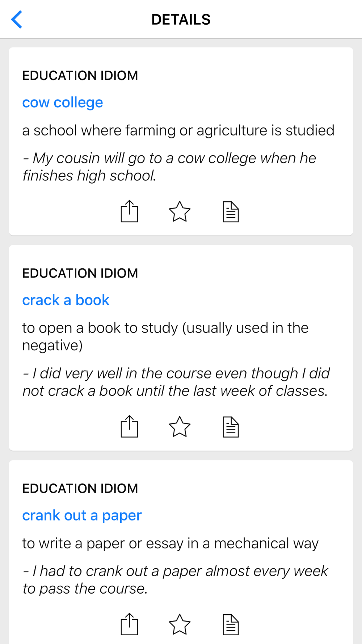Tap the 'I did very well' example
362x644 pixels.
[x=176, y=382]
